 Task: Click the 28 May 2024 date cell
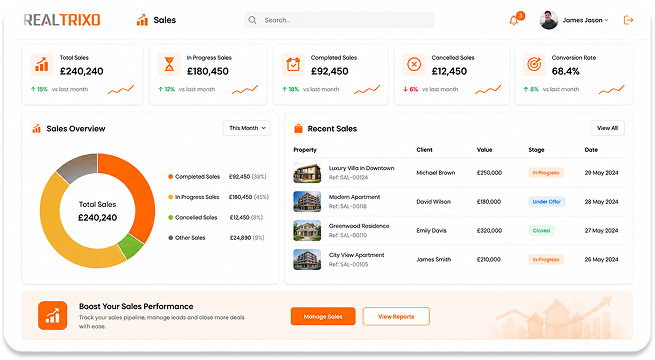[602, 202]
